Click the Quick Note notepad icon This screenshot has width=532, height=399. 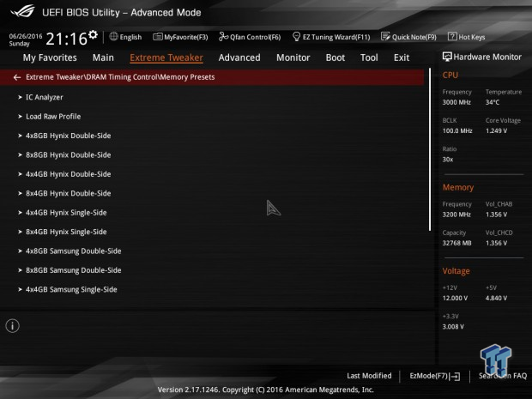[x=385, y=37]
